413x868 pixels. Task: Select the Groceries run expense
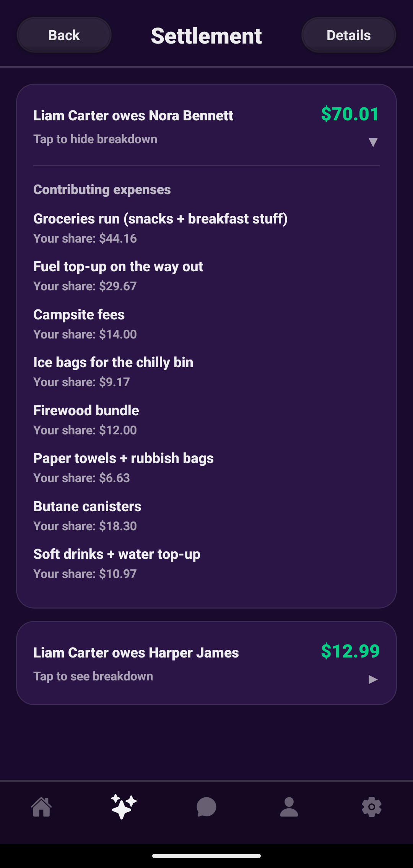tap(160, 219)
